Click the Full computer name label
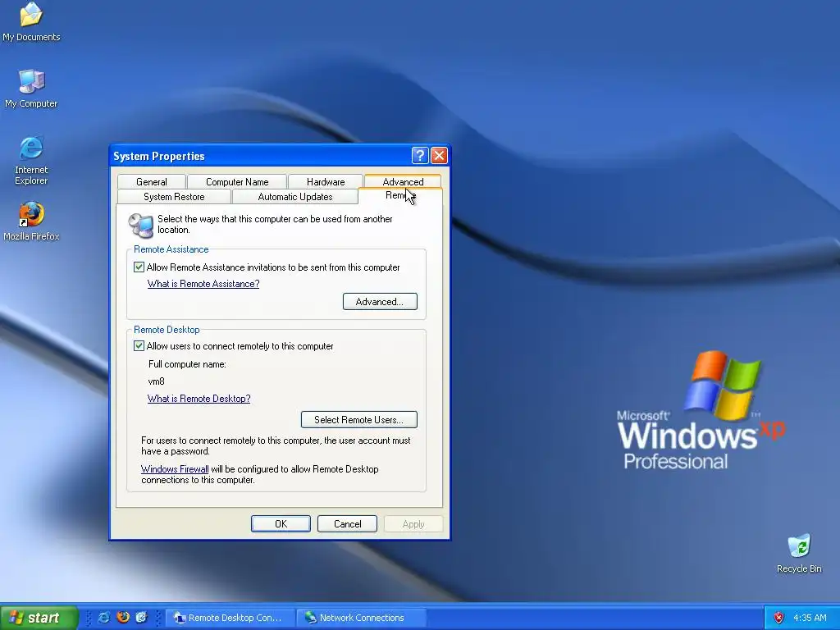 187,364
